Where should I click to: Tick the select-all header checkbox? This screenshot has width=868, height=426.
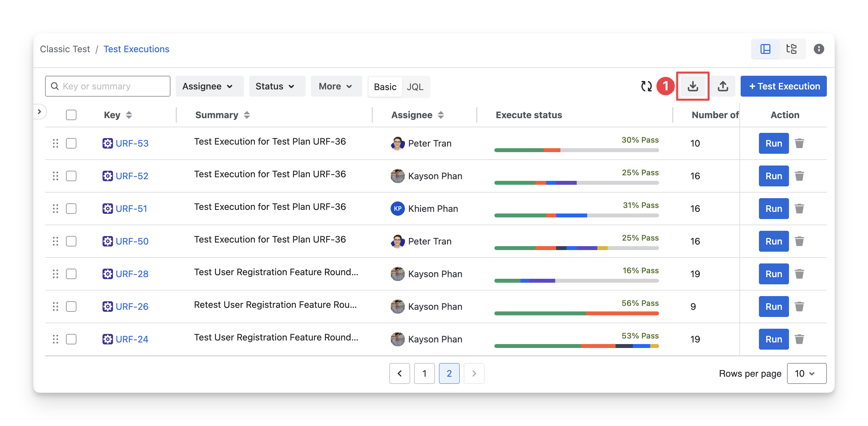71,115
